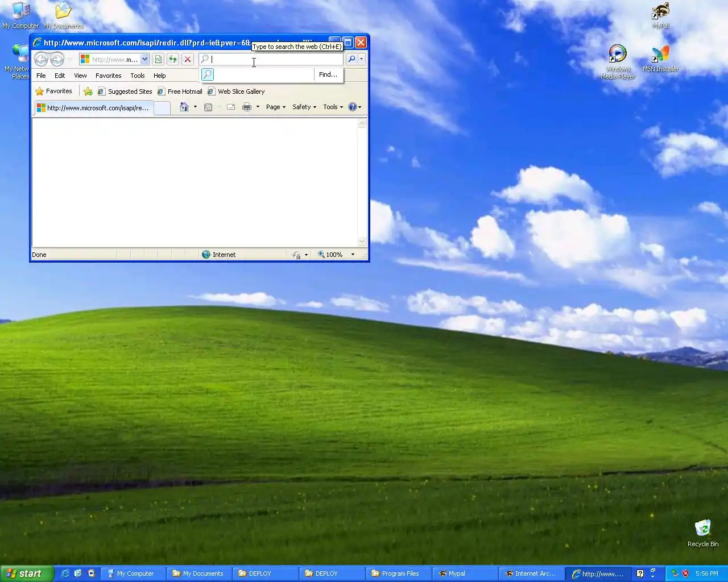
Task: Open the recent pages dropdown beside Forward
Action: [70, 59]
